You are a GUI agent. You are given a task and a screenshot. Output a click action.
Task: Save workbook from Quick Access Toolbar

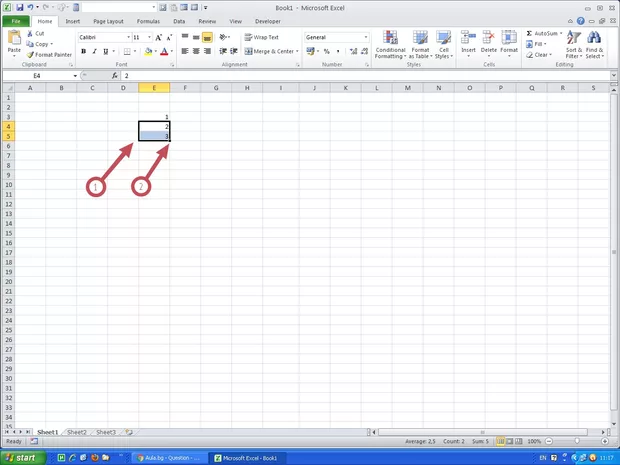pyautogui.click(x=20, y=8)
